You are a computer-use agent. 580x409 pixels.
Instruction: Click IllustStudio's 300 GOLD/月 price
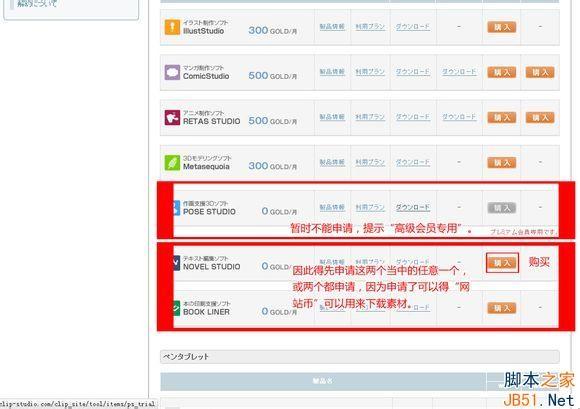click(273, 31)
